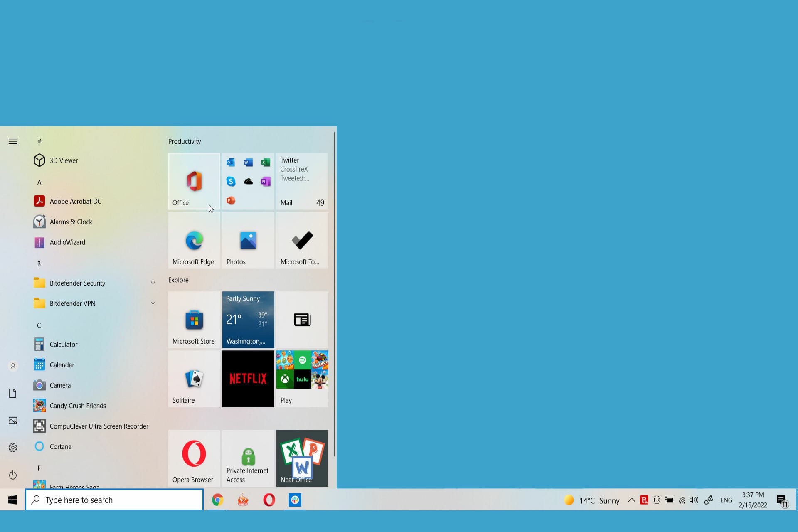
Task: Open 3D Viewer from app list
Action: [x=95, y=160]
